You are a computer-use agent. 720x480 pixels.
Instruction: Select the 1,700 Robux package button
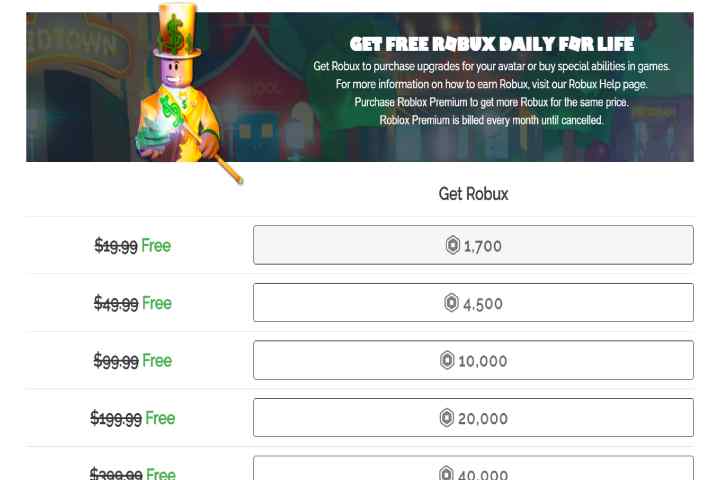(473, 245)
